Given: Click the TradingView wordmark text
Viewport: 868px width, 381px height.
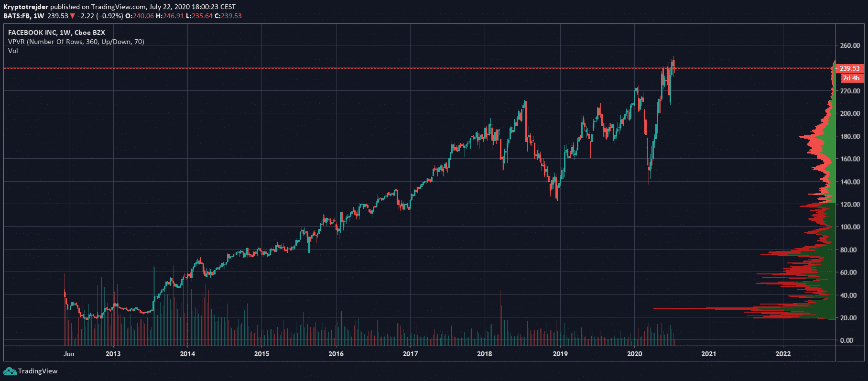Looking at the screenshot, I should tap(38, 371).
